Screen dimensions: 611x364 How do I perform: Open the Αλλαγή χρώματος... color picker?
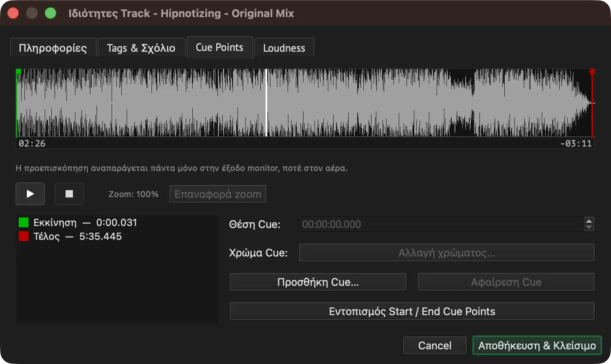point(447,253)
